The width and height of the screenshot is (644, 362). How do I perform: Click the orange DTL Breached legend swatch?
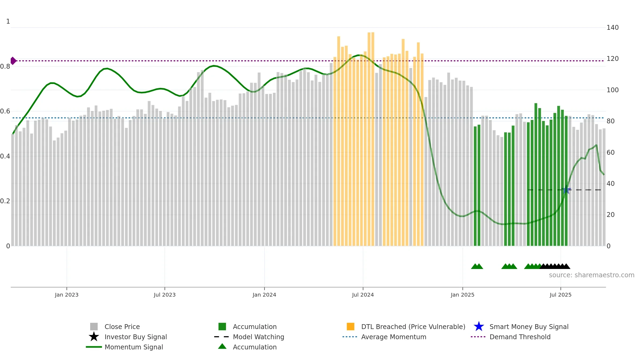click(350, 327)
